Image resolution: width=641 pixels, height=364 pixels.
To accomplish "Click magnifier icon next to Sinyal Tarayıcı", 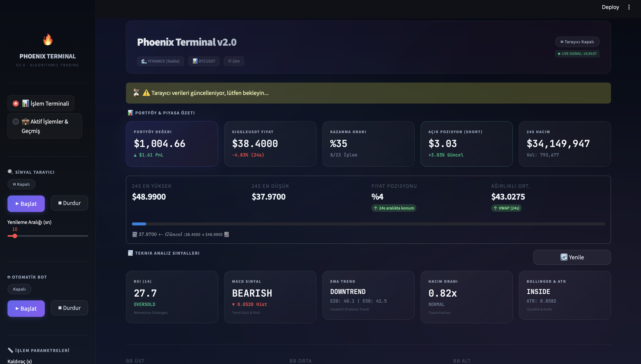I will 10,172.
